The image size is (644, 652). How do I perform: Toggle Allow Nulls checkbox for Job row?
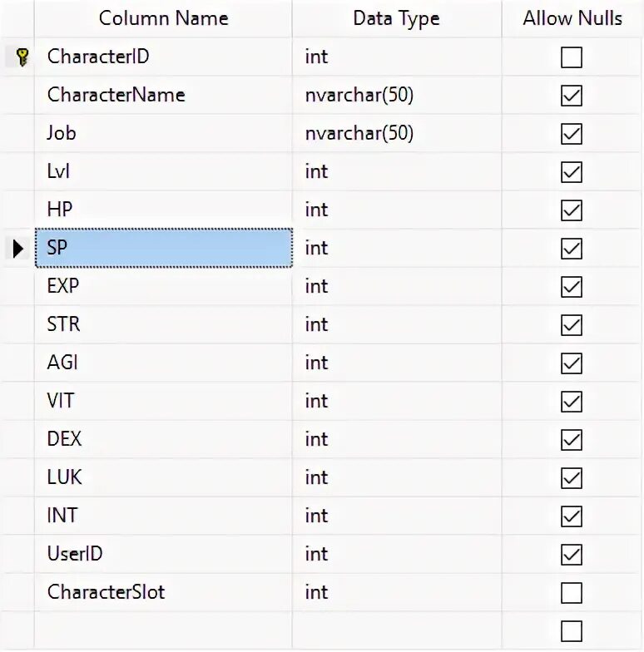(572, 134)
